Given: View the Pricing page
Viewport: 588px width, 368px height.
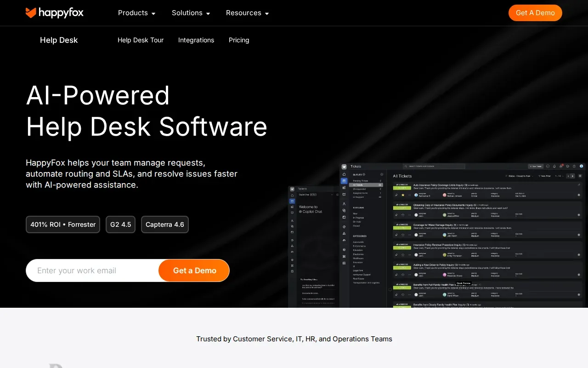Looking at the screenshot, I should pyautogui.click(x=239, y=40).
